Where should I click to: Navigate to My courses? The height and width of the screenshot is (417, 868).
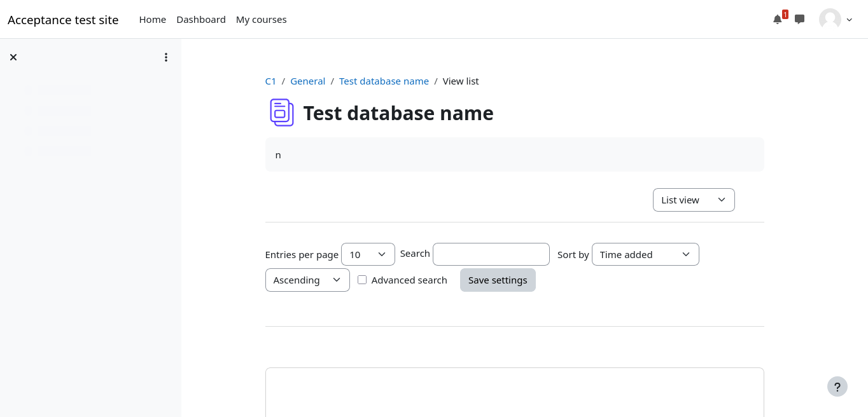pyautogui.click(x=261, y=20)
